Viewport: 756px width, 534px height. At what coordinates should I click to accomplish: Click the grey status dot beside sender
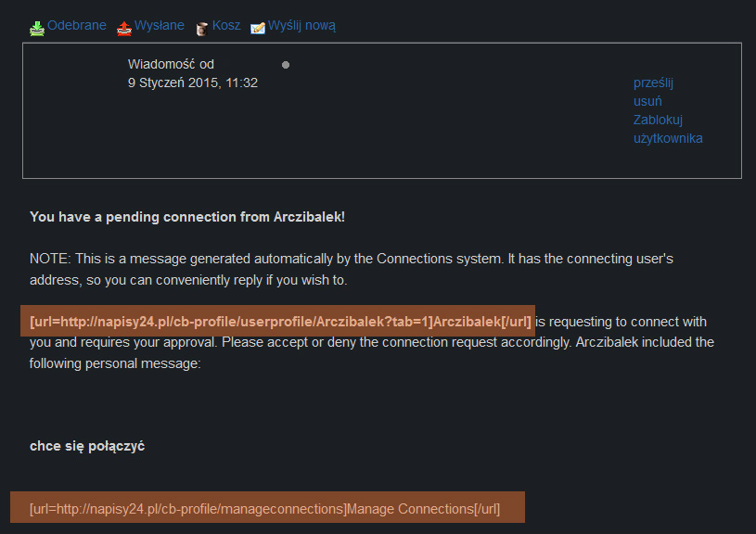[286, 65]
